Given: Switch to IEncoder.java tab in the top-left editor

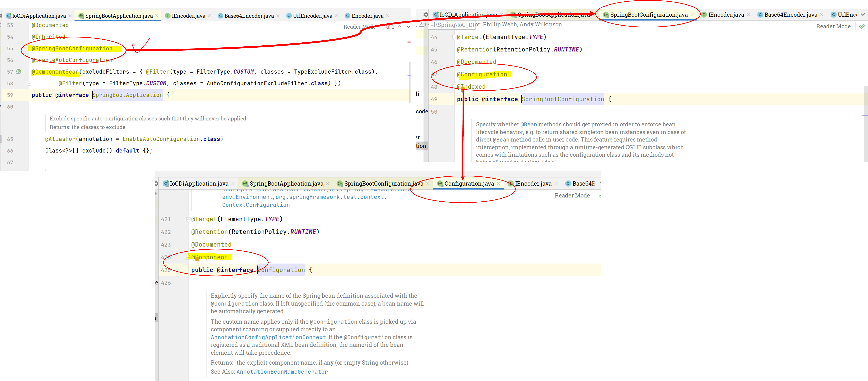Looking at the screenshot, I should pos(188,16).
